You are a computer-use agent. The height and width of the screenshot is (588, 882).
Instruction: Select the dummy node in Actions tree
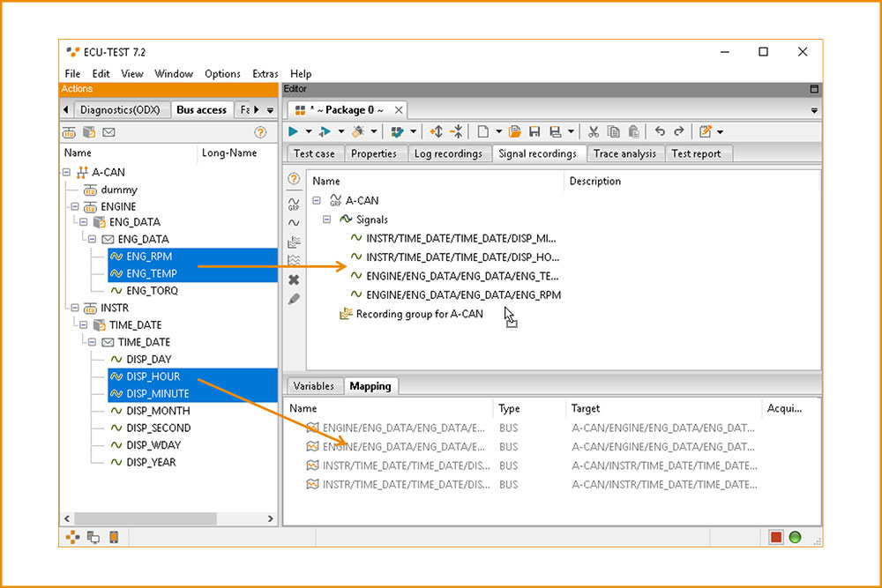[x=119, y=190]
